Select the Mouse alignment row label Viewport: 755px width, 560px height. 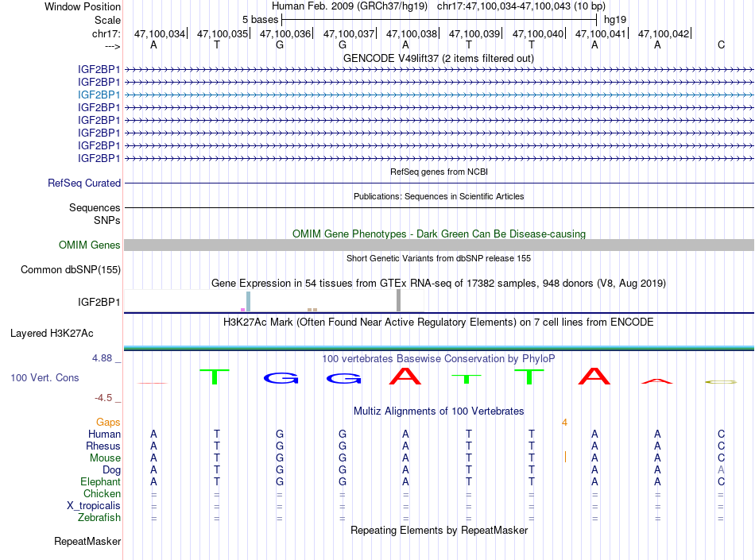pos(105,458)
